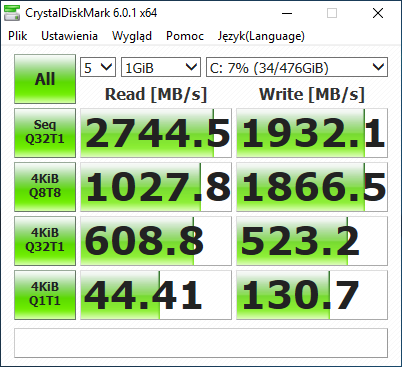
Task: Open the Język(Language) menu
Action: point(261,36)
